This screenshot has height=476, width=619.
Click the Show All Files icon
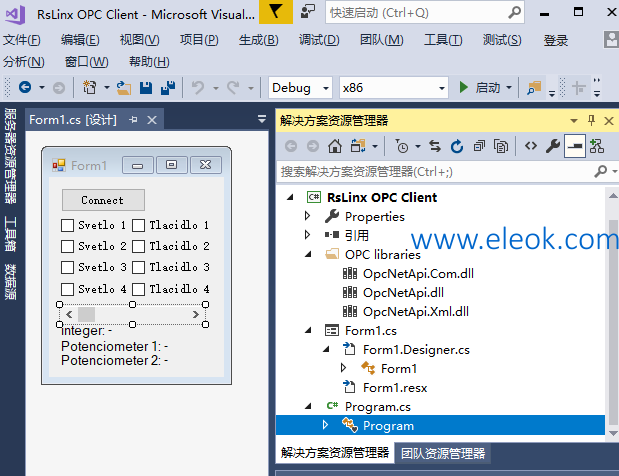[x=501, y=146]
